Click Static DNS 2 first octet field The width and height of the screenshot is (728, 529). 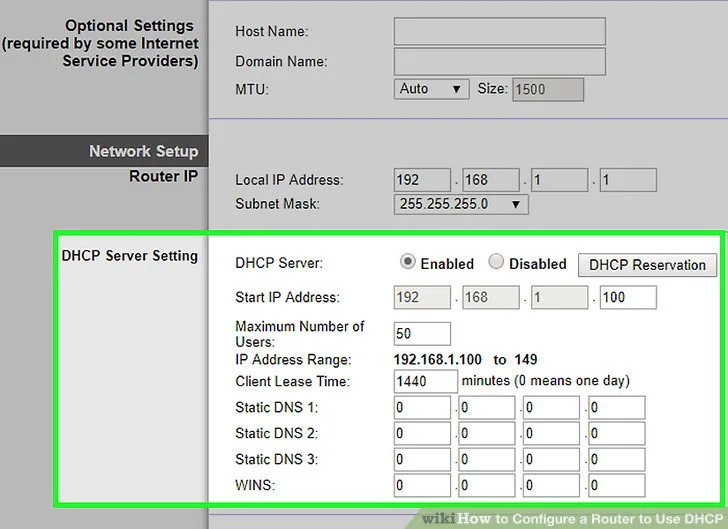coord(422,433)
